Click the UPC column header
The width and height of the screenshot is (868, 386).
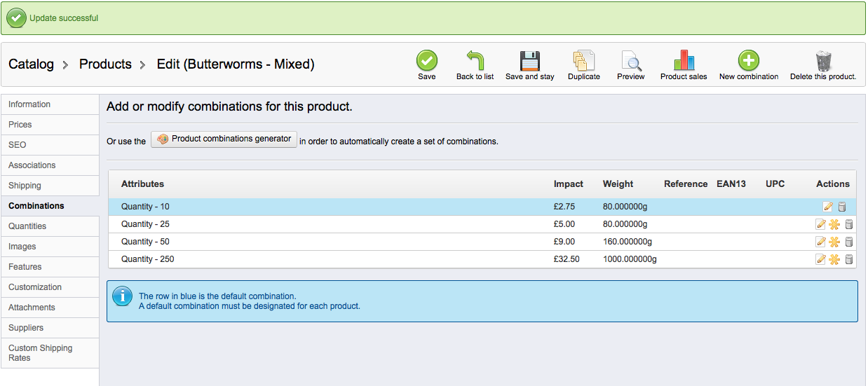point(775,184)
